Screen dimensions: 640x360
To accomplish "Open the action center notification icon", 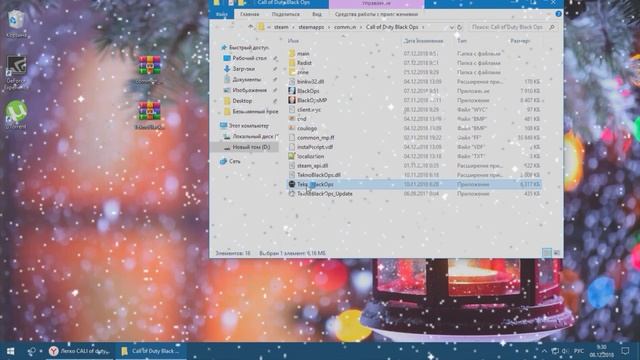I will pyautogui.click(x=625, y=351).
